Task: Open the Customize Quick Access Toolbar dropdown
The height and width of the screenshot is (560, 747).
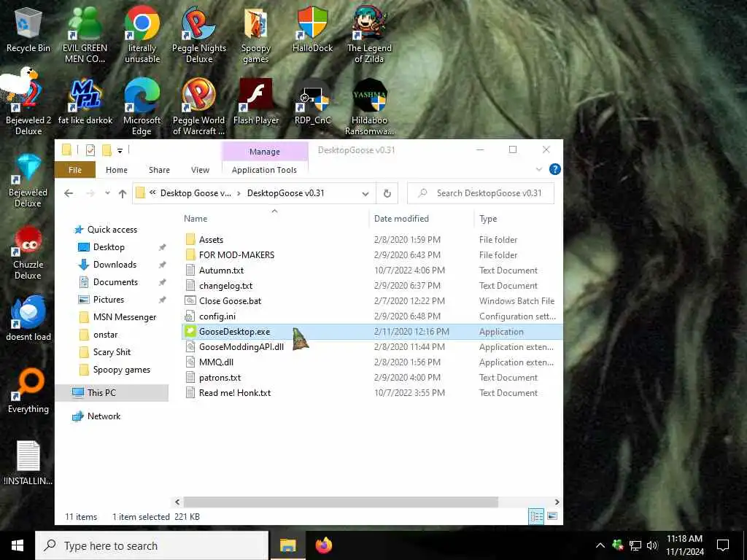Action: coord(120,151)
